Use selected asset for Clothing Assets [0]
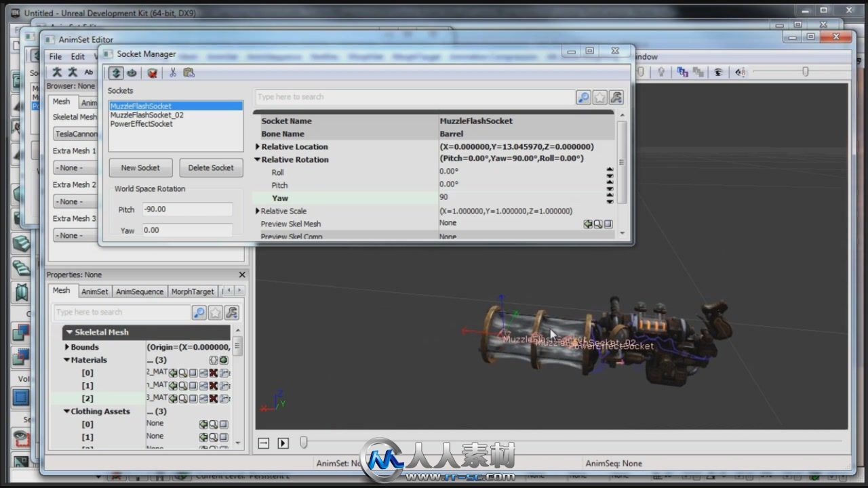 [203, 424]
